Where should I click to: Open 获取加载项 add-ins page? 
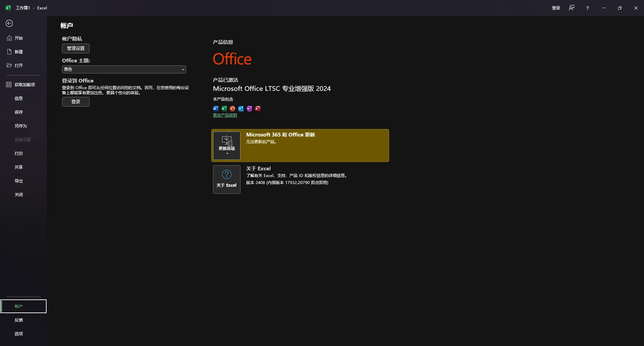23,84
